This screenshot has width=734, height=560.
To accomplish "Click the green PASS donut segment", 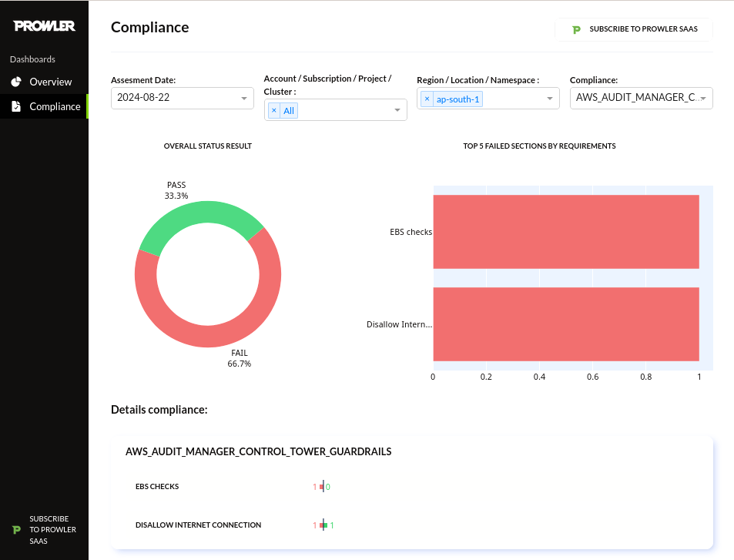I will click(x=201, y=213).
